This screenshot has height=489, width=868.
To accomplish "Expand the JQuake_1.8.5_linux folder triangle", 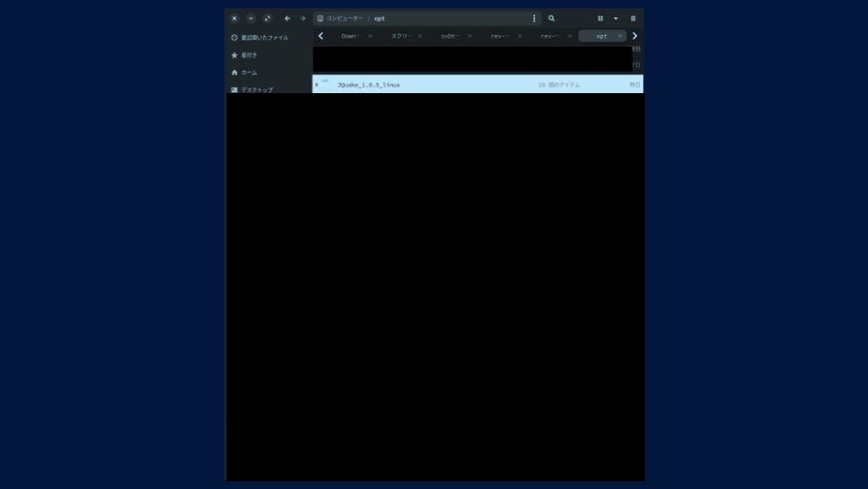I will tap(317, 85).
